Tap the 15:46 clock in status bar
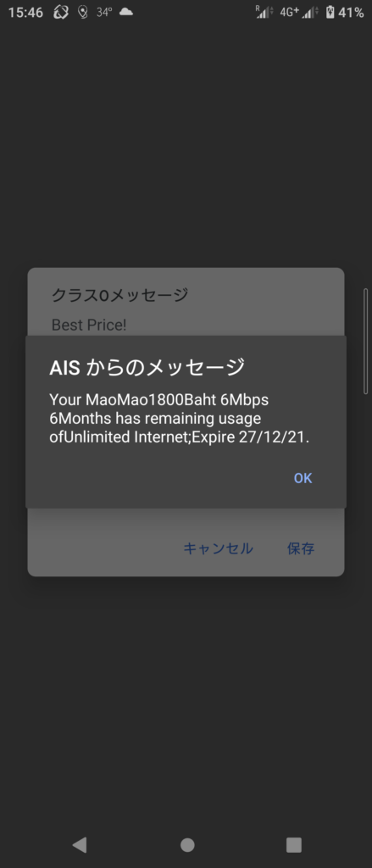 (25, 12)
